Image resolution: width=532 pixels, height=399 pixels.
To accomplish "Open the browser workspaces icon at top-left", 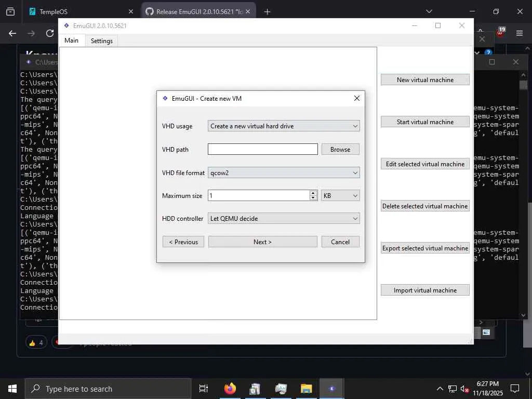I will point(10,11).
